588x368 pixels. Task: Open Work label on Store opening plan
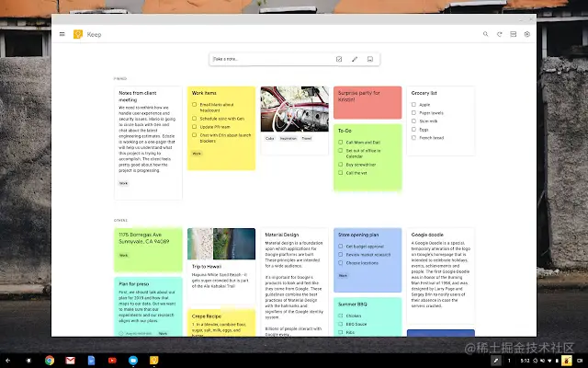pyautogui.click(x=343, y=275)
